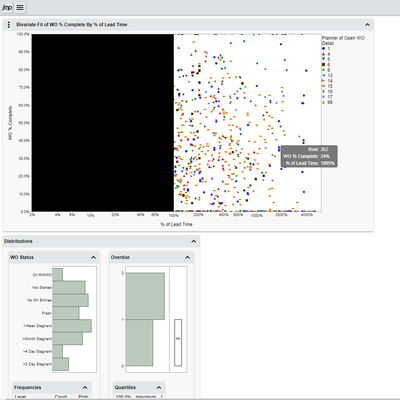
Task: Select planner 6 brown square legend marker
Action: pos(323,65)
